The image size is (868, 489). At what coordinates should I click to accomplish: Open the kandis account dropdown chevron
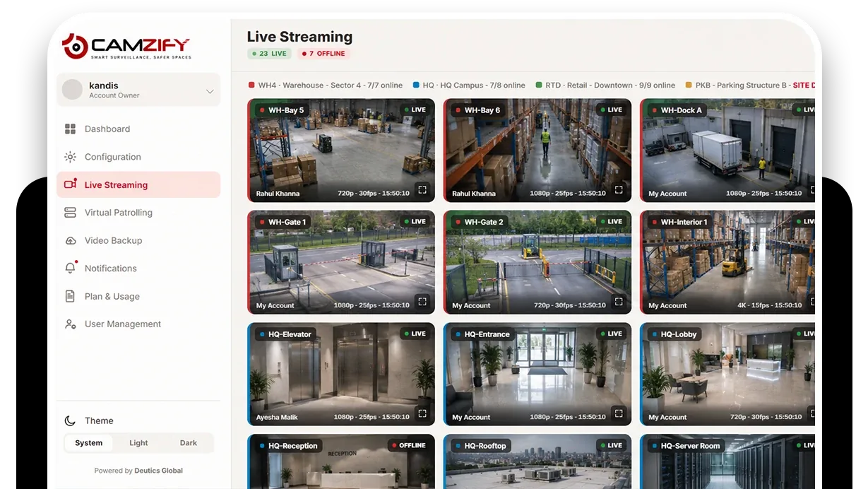coord(210,91)
